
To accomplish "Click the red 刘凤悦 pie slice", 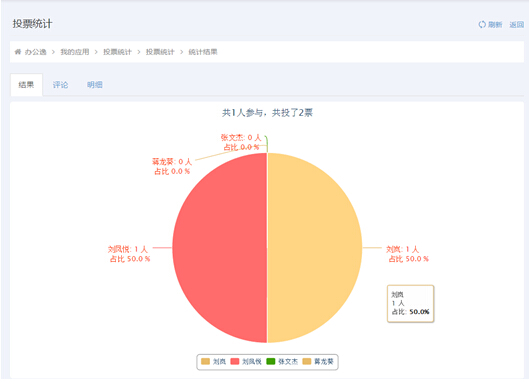I will tap(219, 248).
